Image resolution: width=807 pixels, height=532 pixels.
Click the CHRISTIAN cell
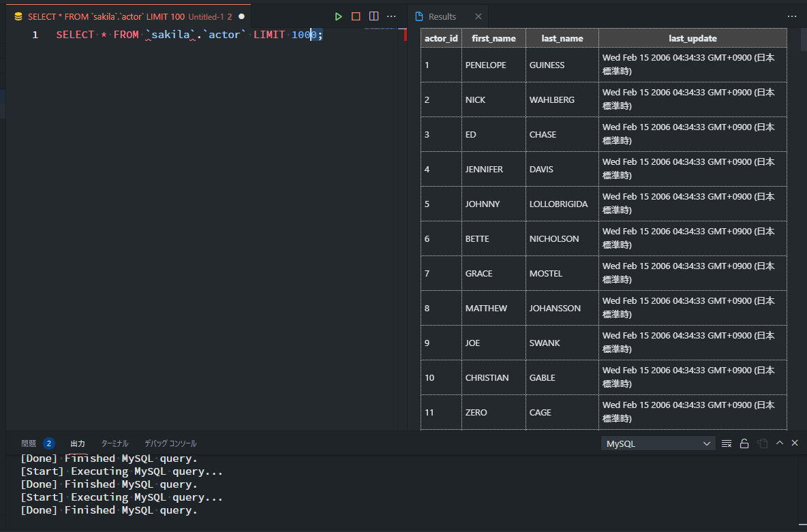[493, 377]
